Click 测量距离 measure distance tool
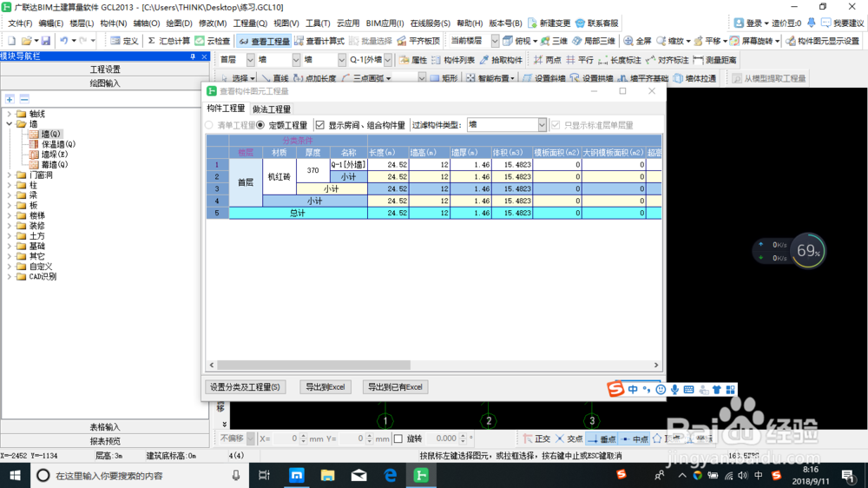 (x=714, y=60)
